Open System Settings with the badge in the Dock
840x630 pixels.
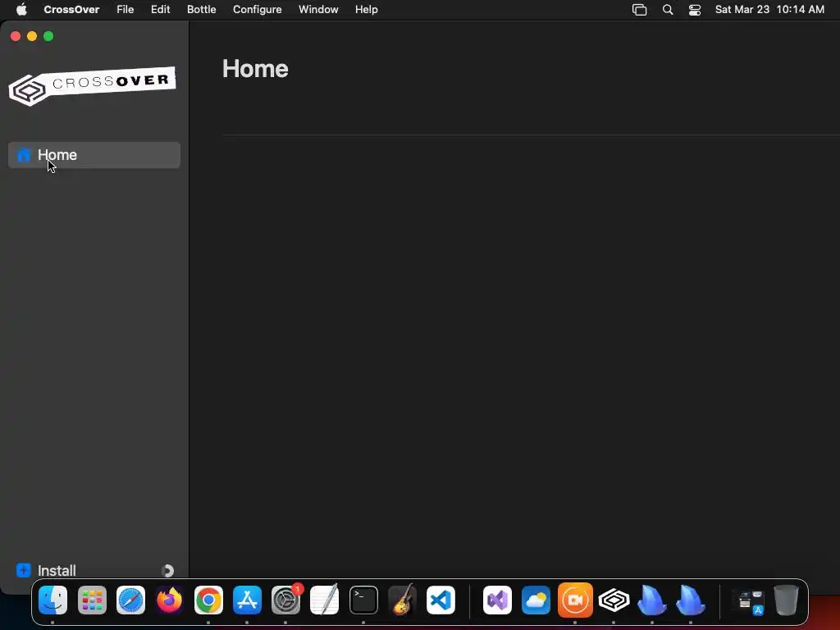pos(286,600)
